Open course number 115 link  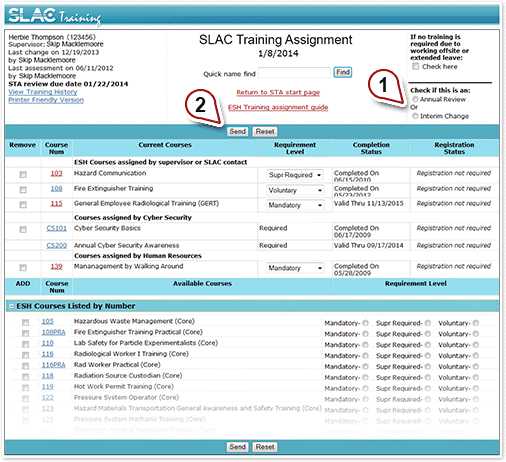(56, 203)
